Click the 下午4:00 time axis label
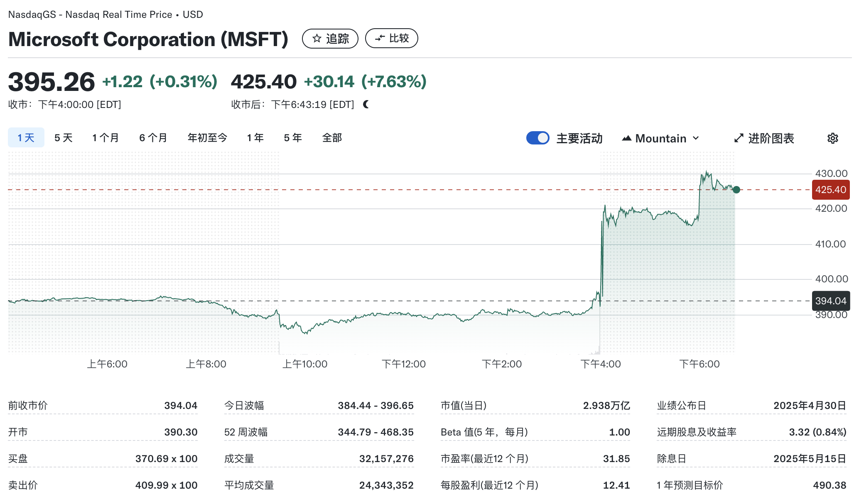The height and width of the screenshot is (504, 859). (601, 364)
